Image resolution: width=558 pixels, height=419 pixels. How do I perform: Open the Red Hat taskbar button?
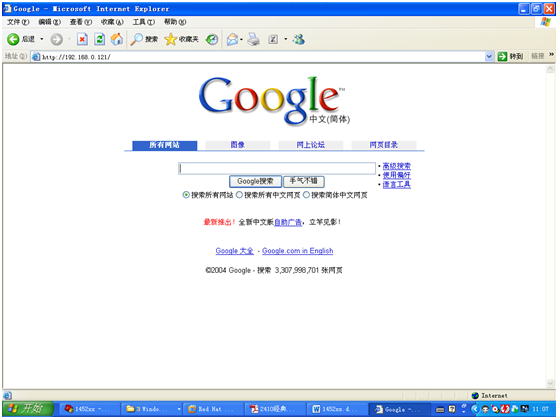click(213, 409)
